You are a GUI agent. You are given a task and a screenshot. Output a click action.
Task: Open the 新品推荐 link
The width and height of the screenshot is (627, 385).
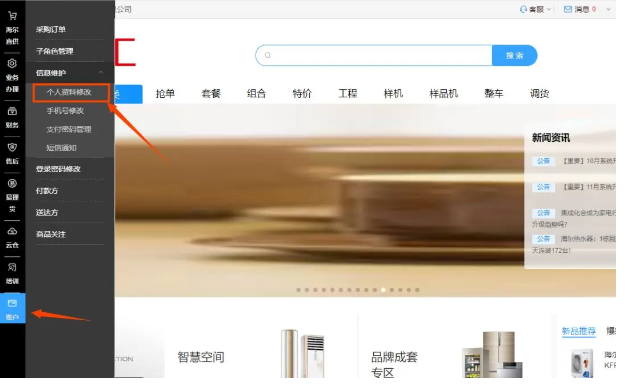[x=579, y=331]
